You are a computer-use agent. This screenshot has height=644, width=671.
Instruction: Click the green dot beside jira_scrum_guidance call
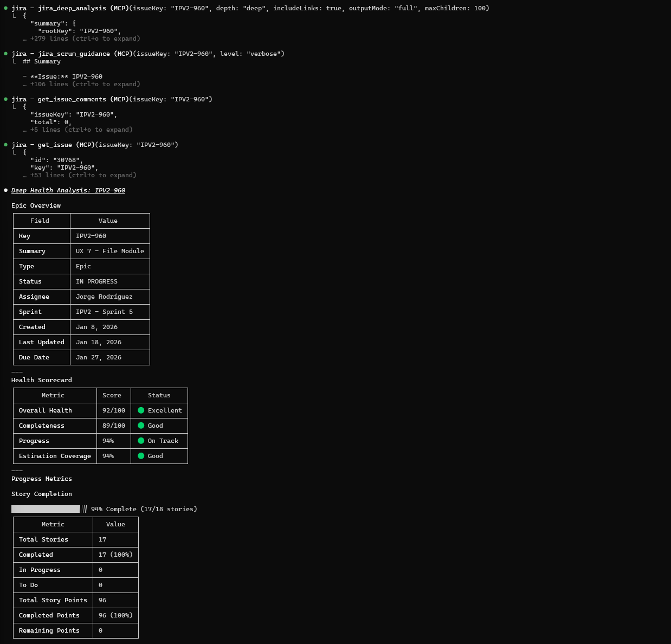5,53
